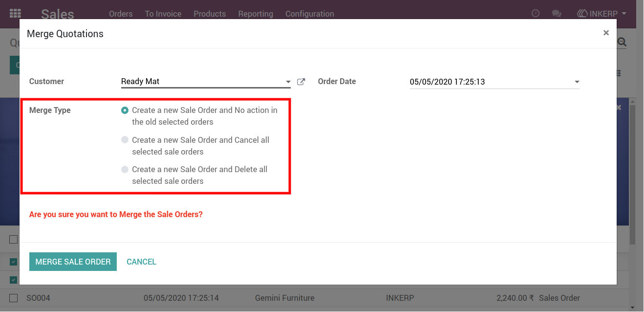Open the conversations chat icon
The width and height of the screenshot is (644, 312).
point(557,14)
